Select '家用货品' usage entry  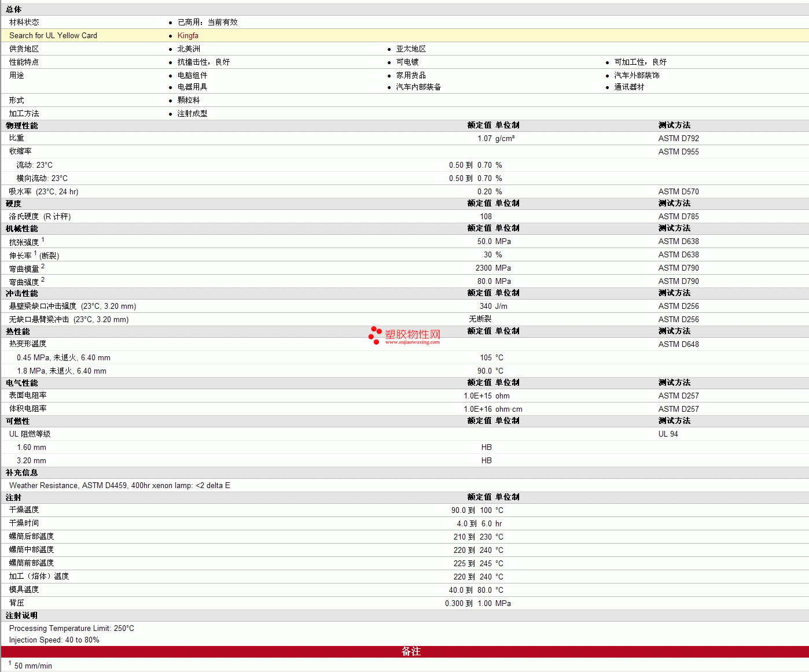[x=411, y=75]
